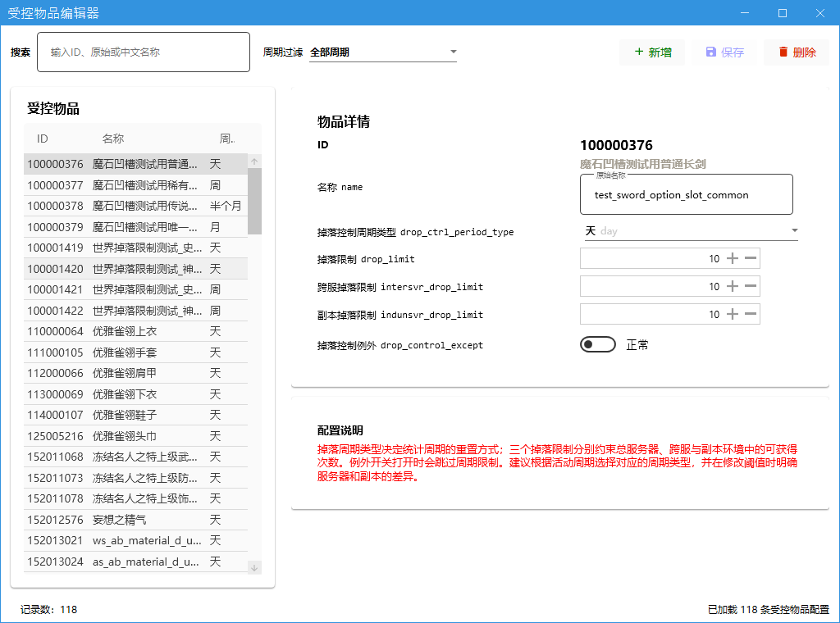Click the 半个月 period cell

pos(226,206)
